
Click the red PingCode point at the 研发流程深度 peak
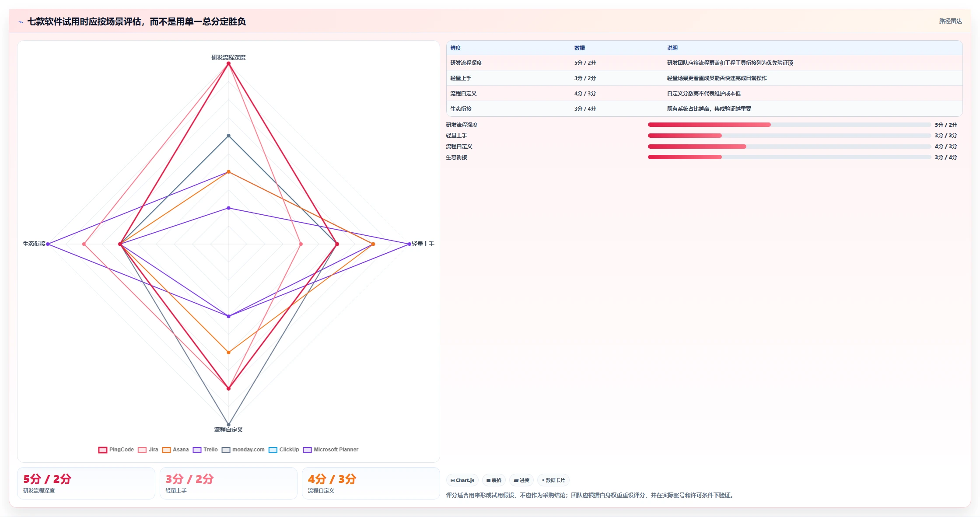pyautogui.click(x=228, y=63)
